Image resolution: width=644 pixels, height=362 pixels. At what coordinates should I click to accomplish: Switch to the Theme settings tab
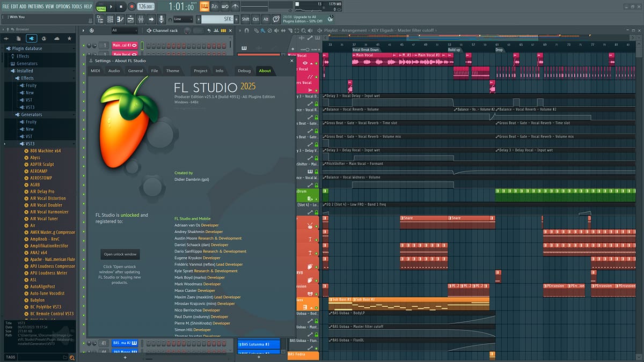point(173,71)
